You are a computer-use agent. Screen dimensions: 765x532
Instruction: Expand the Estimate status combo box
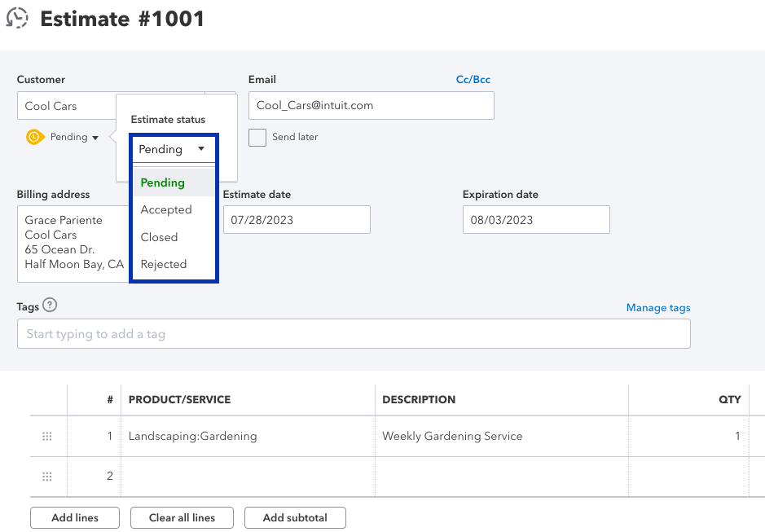[x=174, y=149]
